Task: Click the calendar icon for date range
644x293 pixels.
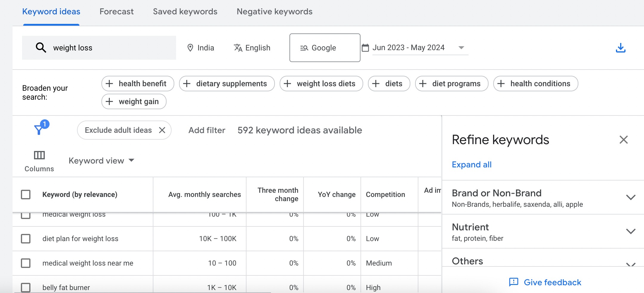Action: tap(365, 48)
